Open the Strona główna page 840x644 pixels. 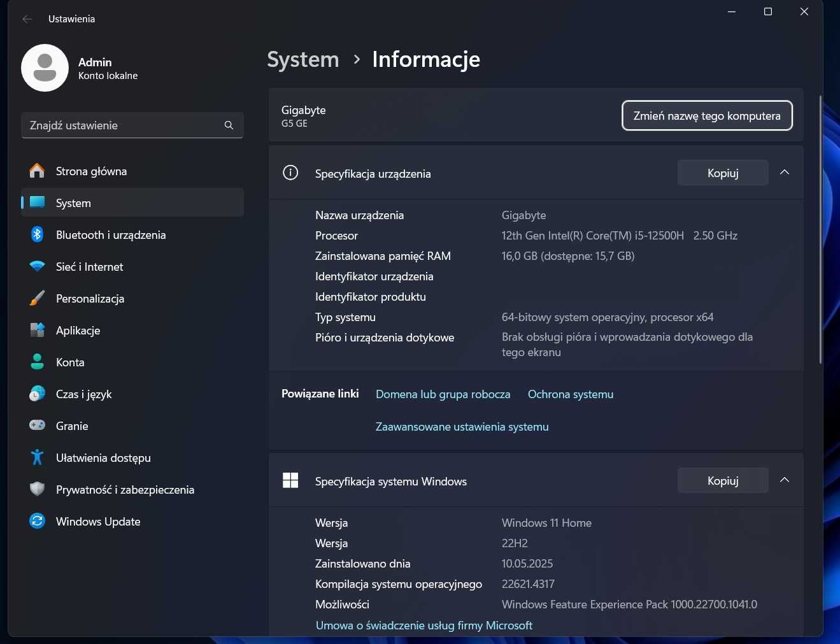(x=132, y=171)
